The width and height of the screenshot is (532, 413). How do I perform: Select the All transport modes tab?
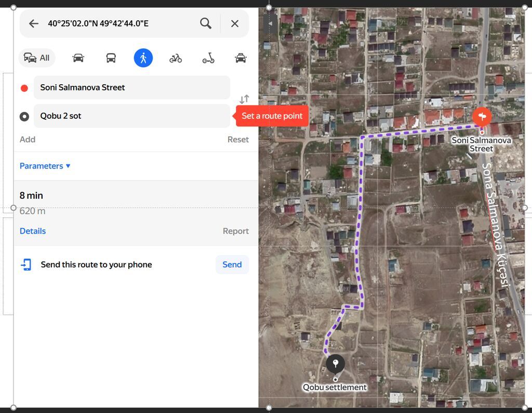click(37, 58)
